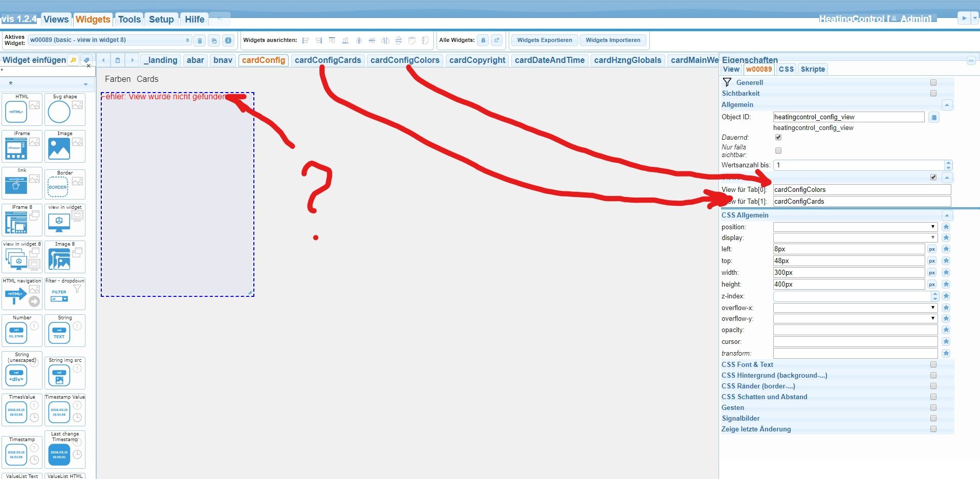Pick the Image widget
980x479 pixels.
[65, 146]
